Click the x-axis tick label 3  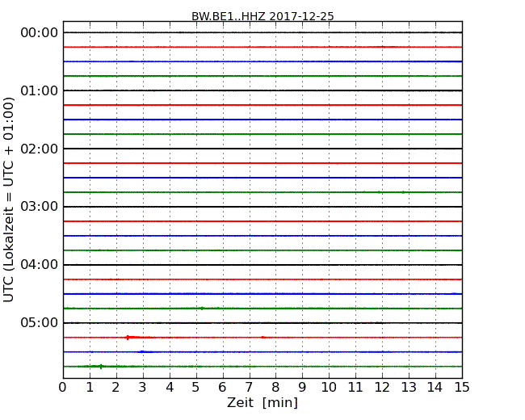[x=143, y=388]
